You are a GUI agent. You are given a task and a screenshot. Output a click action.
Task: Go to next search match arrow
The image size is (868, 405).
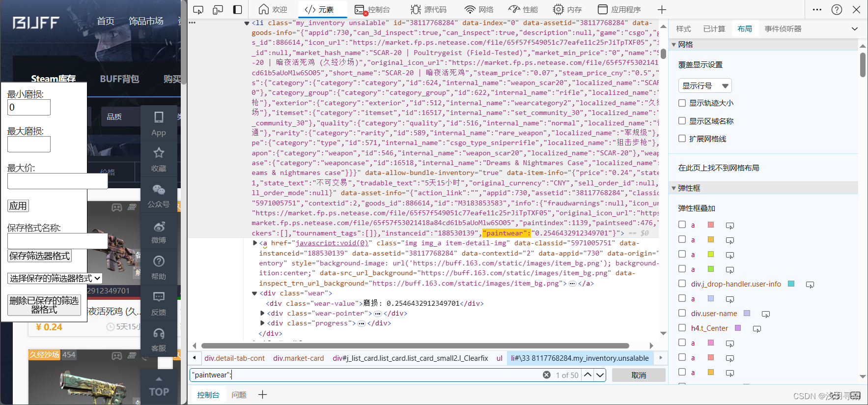click(x=600, y=375)
